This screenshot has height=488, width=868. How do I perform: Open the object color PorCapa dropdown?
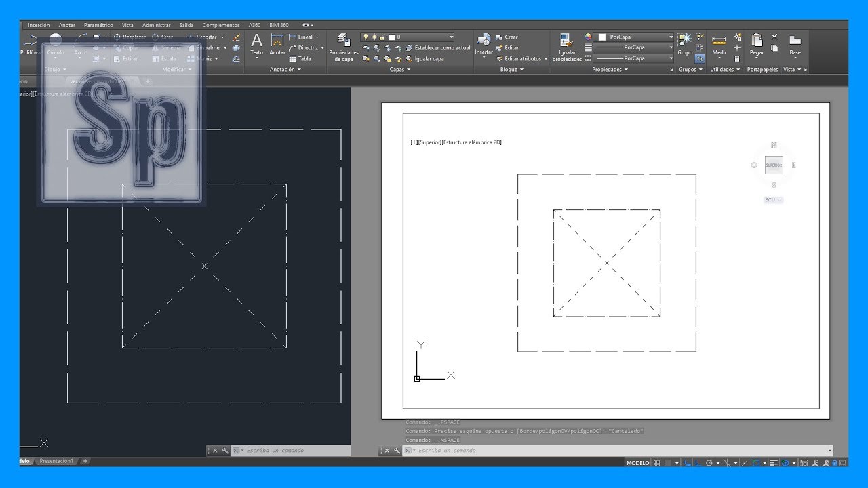[634, 37]
